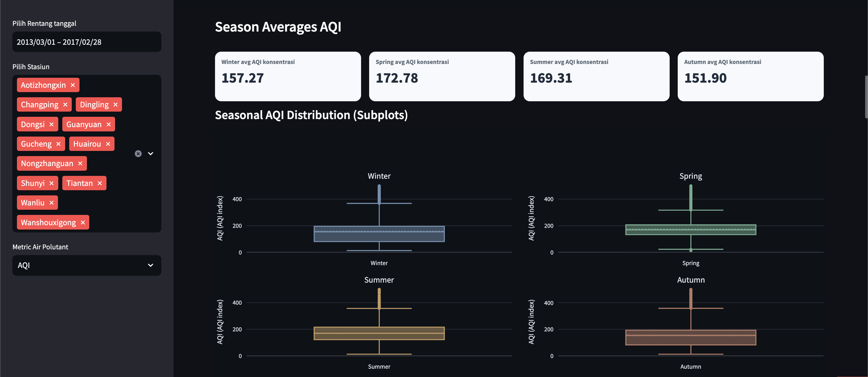
Task: Click the Season Averages AQI heading
Action: point(278,27)
